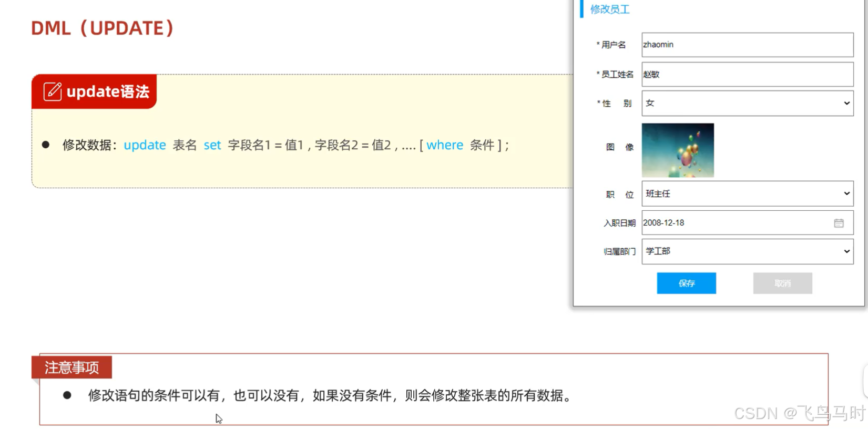Click the 修改数据 text in syntax line
The height and width of the screenshot is (429, 868).
[x=87, y=145]
